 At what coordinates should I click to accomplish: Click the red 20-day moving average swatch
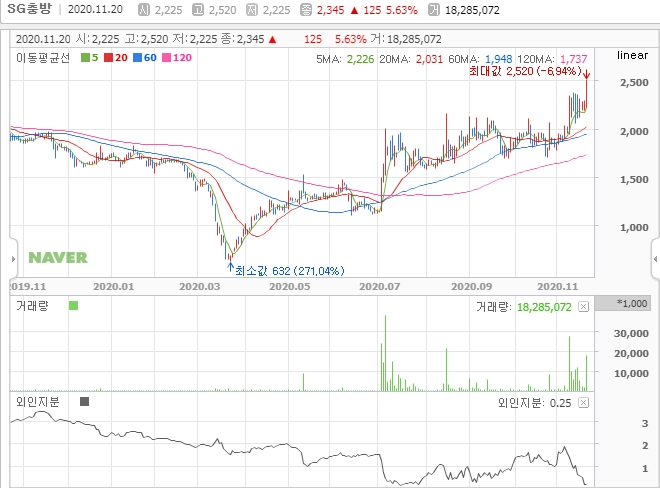coord(109,58)
